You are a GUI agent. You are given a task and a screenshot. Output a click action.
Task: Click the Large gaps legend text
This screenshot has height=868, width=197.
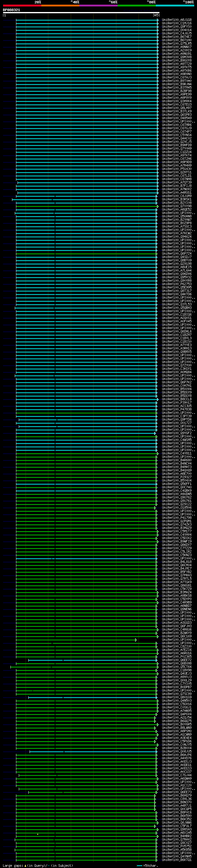click(38, 866)
